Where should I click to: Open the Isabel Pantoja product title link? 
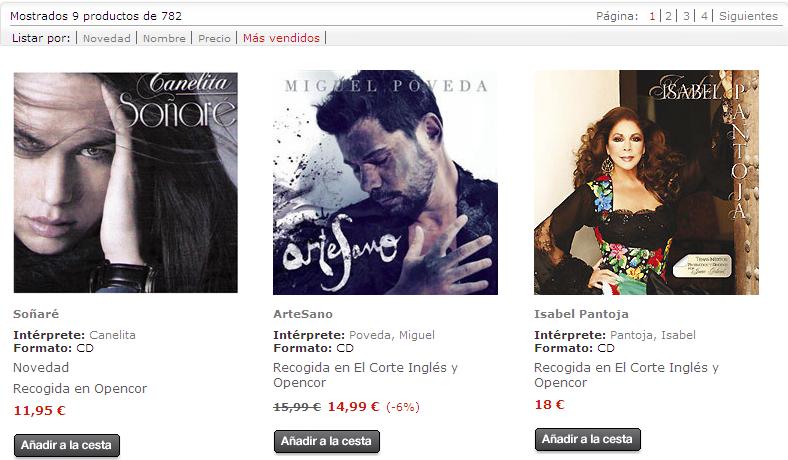point(581,314)
